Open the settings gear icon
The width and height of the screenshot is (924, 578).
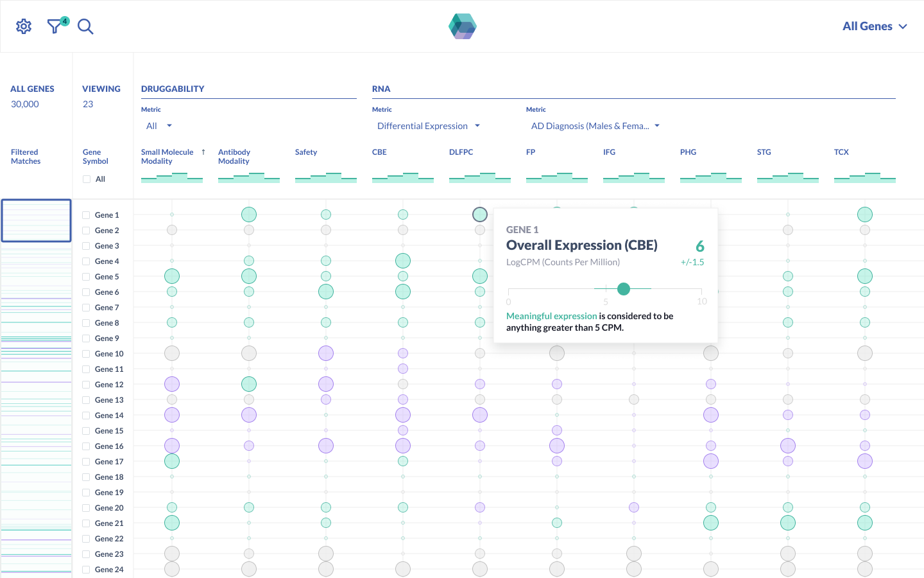click(24, 26)
